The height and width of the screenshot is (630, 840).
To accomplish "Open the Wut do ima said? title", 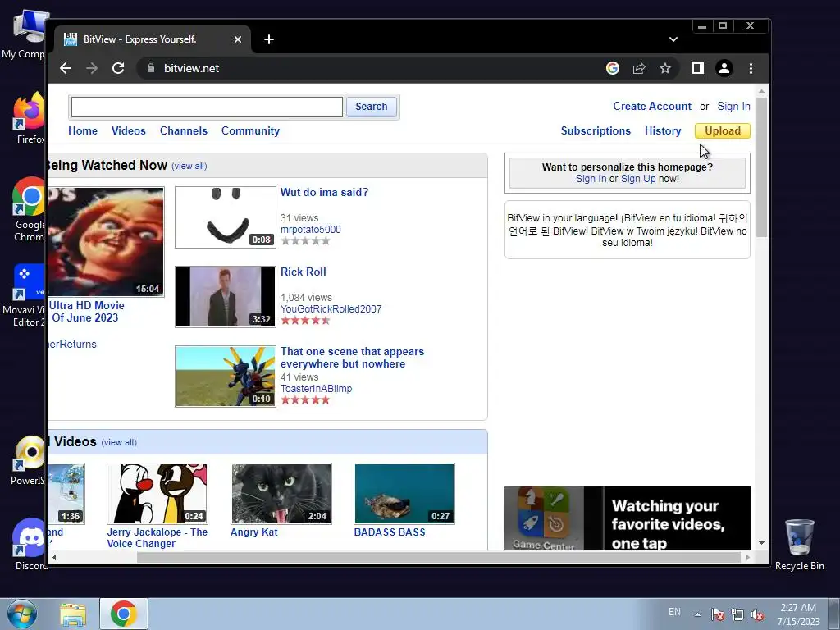I will coord(324,192).
